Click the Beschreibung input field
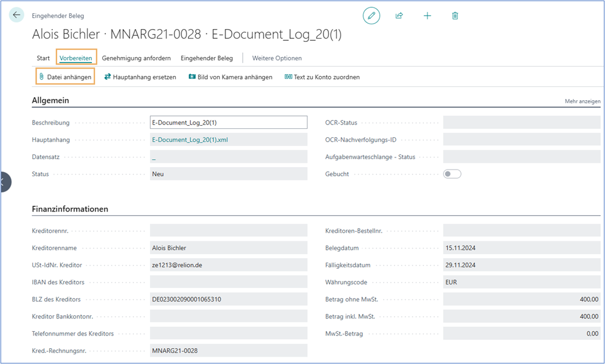This screenshot has height=364, width=605. (x=229, y=123)
